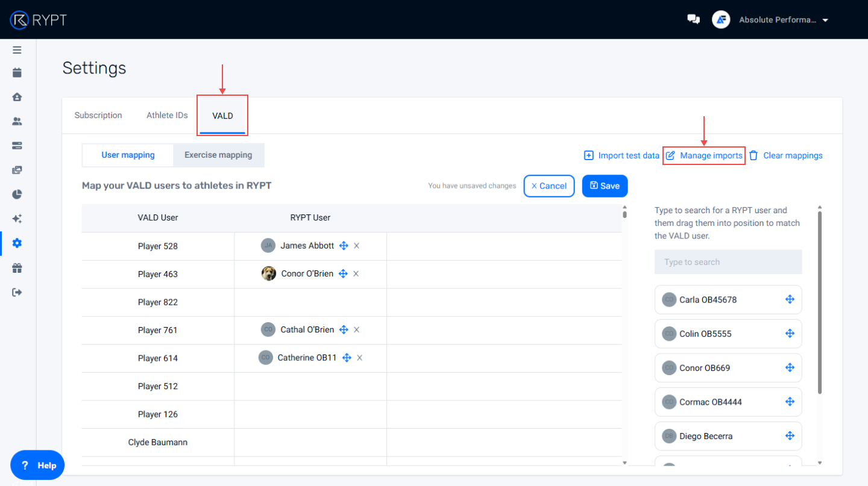Click the move handle on Diego Becerra

point(790,436)
